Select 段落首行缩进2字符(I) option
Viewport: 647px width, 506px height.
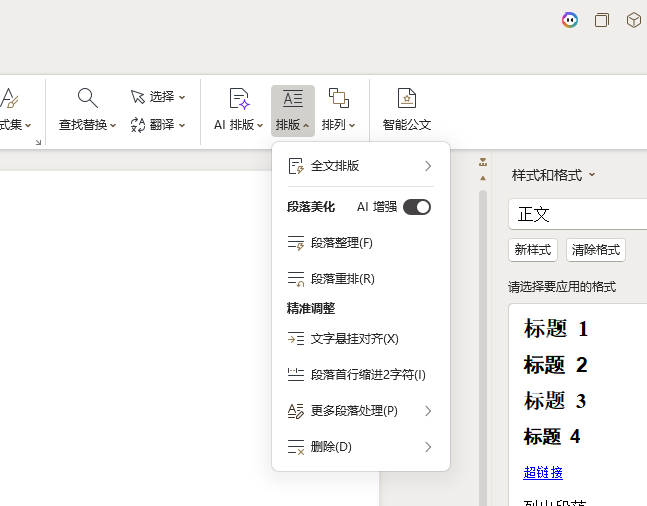pyautogui.click(x=360, y=375)
